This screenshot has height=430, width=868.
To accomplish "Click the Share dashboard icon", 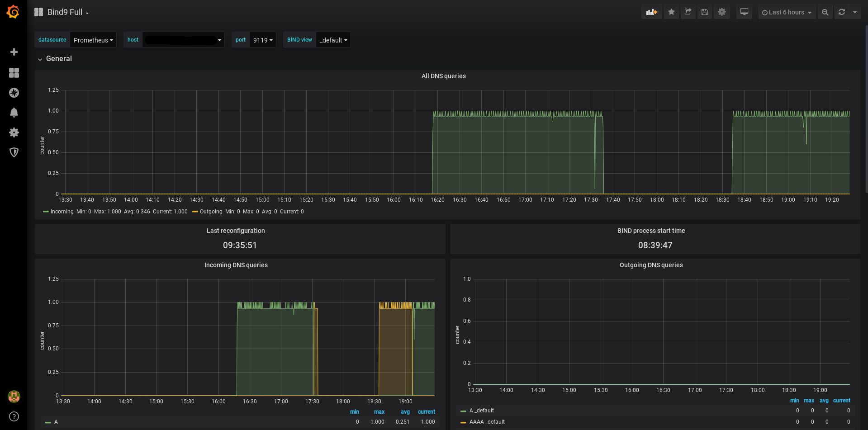I will tap(688, 12).
